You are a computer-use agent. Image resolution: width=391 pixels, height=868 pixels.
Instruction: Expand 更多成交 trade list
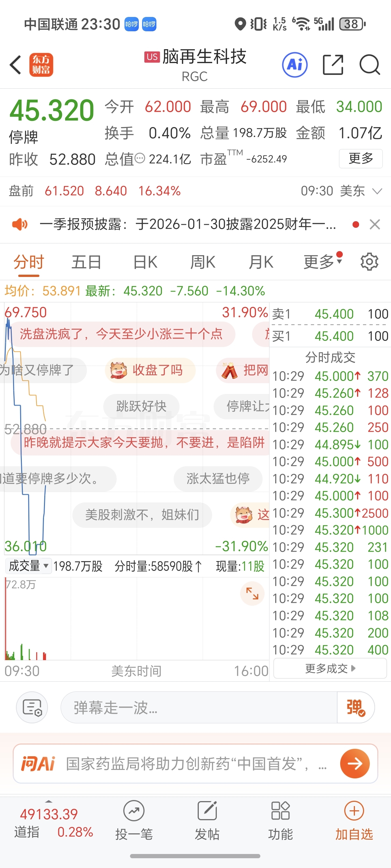click(x=330, y=668)
